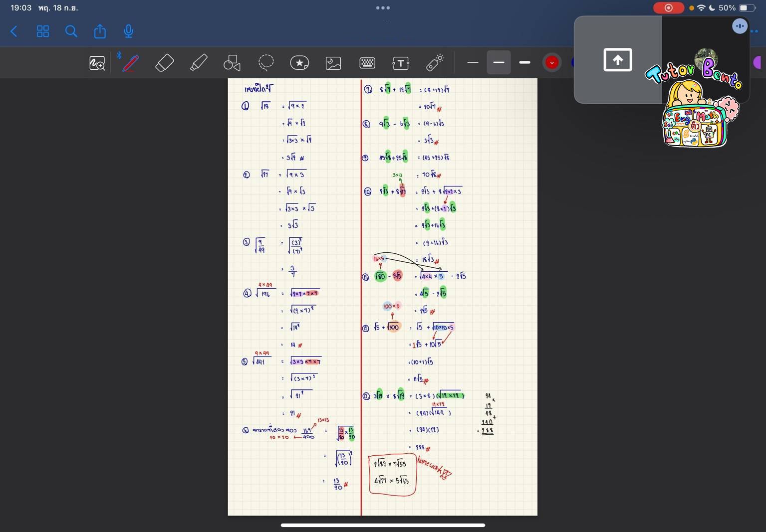Screen dimensions: 766x532
Task: Open the page thumbnails grid view
Action: pyautogui.click(x=43, y=32)
